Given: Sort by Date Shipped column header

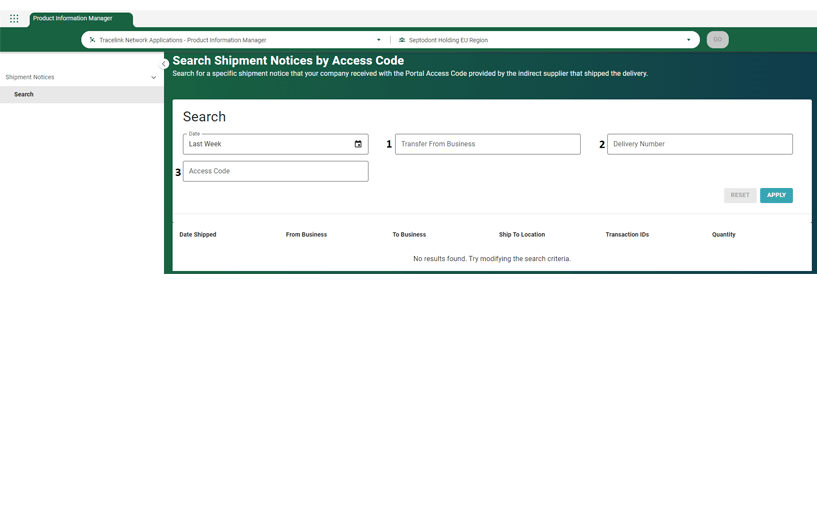Looking at the screenshot, I should (197, 235).
